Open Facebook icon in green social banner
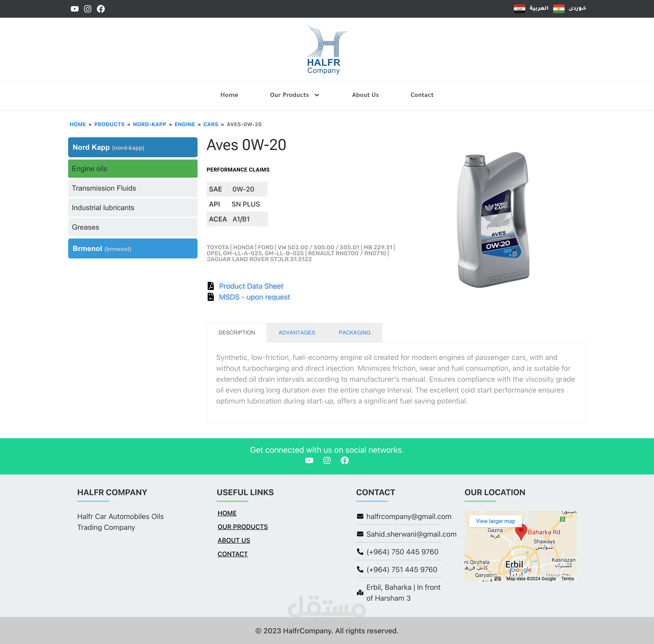Image resolution: width=654 pixels, height=644 pixels. click(345, 460)
